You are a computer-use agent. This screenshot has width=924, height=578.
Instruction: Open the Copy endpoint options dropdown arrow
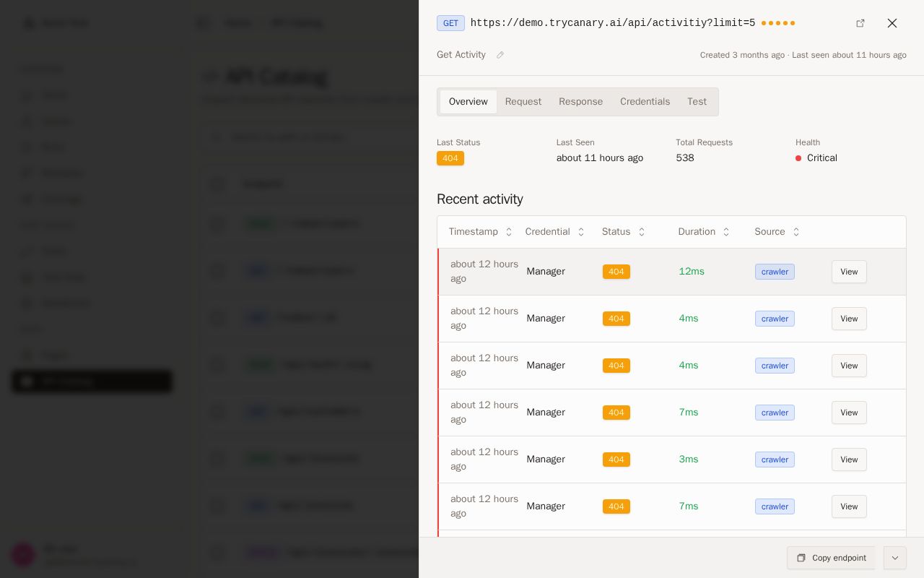[895, 558]
